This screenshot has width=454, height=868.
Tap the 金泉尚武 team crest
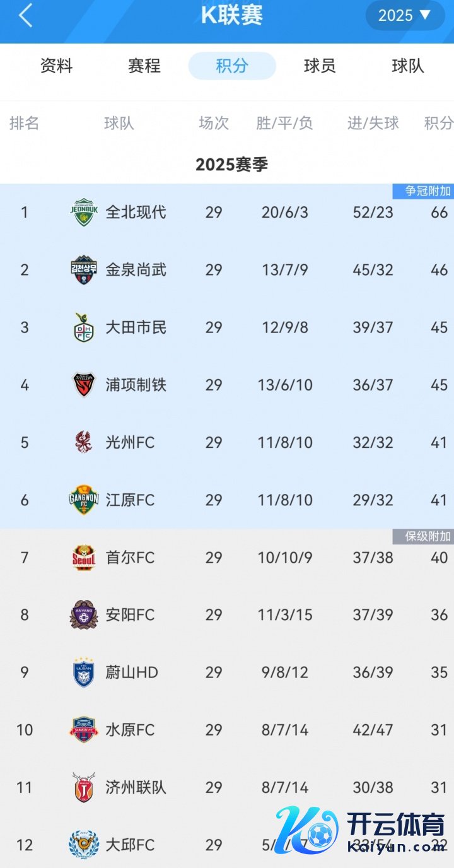click(x=83, y=270)
